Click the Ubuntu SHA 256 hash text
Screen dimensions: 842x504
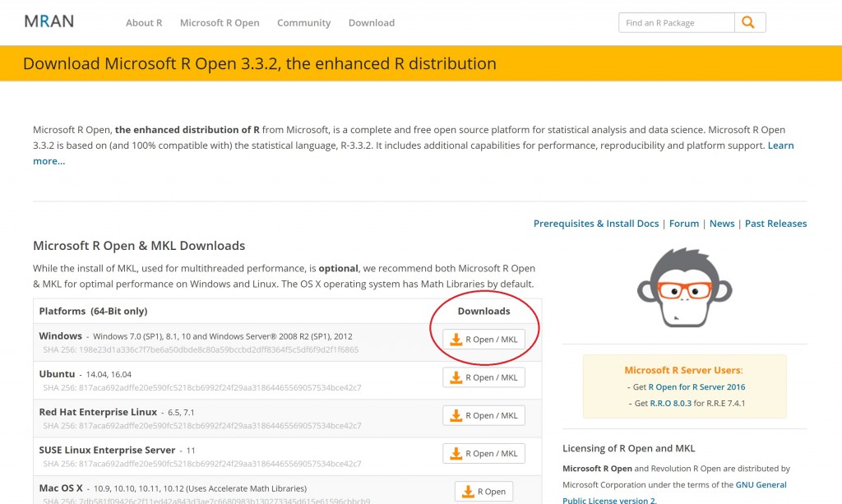[x=202, y=387]
